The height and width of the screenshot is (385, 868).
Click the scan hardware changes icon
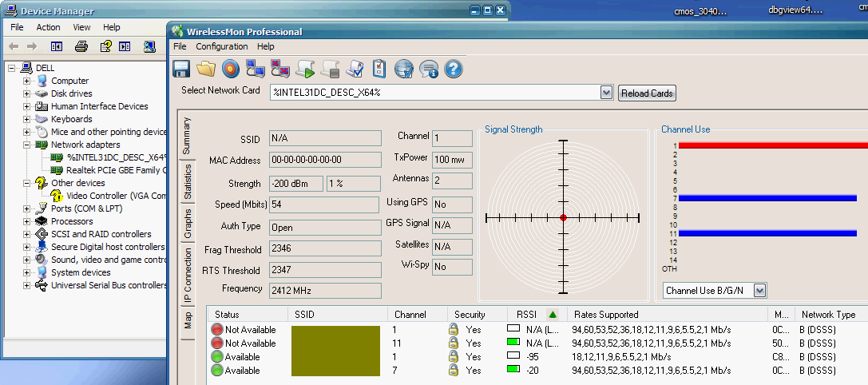[x=149, y=46]
